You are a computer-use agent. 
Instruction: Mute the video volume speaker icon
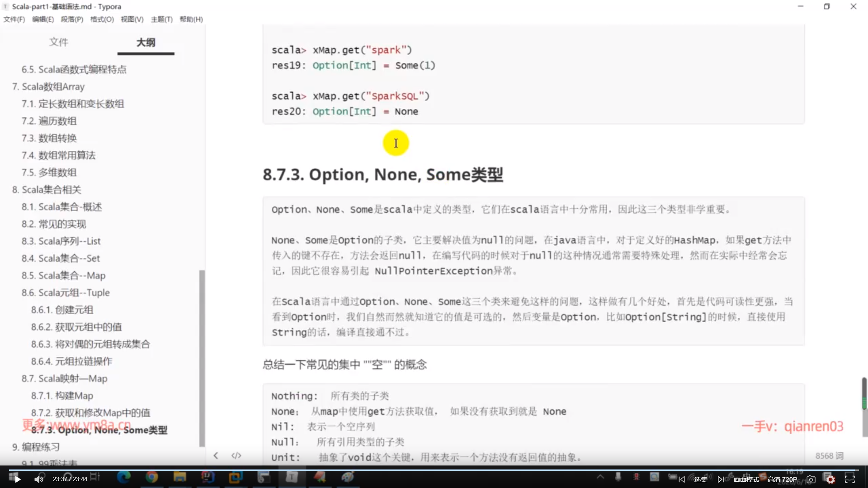[x=39, y=479]
